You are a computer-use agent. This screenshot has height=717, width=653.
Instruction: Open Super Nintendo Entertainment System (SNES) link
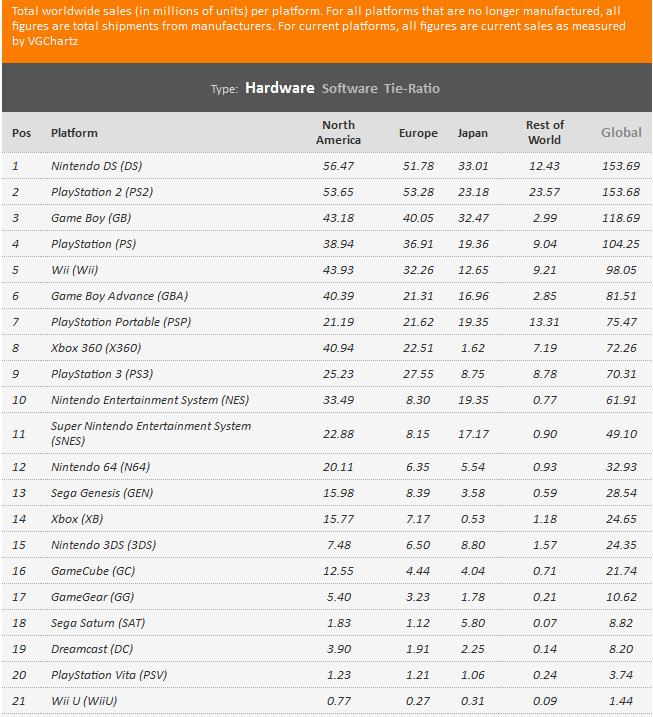[151, 433]
